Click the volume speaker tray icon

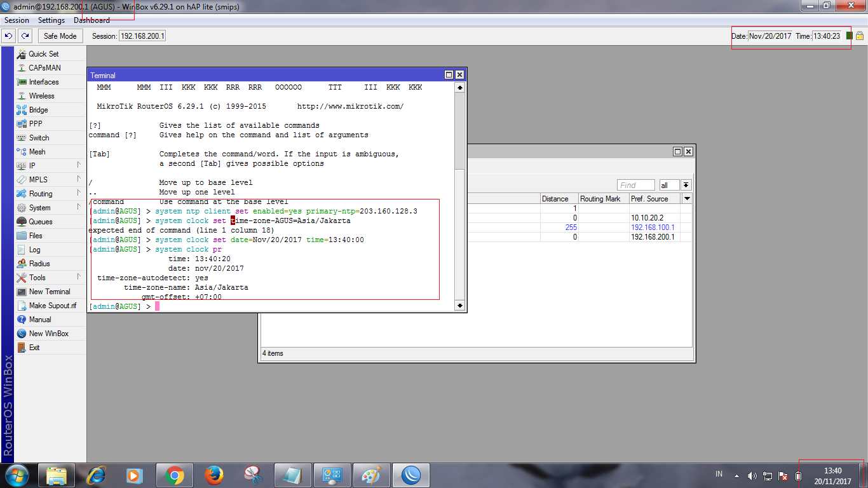point(752,475)
